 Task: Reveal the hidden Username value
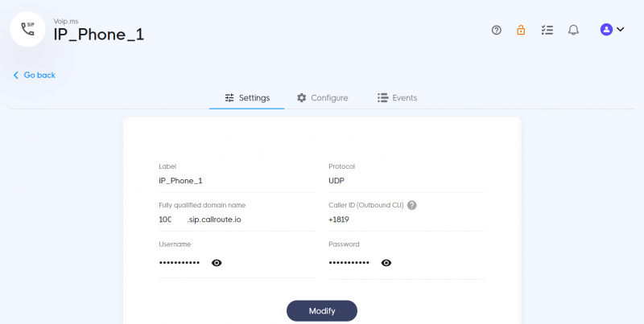pos(217,263)
